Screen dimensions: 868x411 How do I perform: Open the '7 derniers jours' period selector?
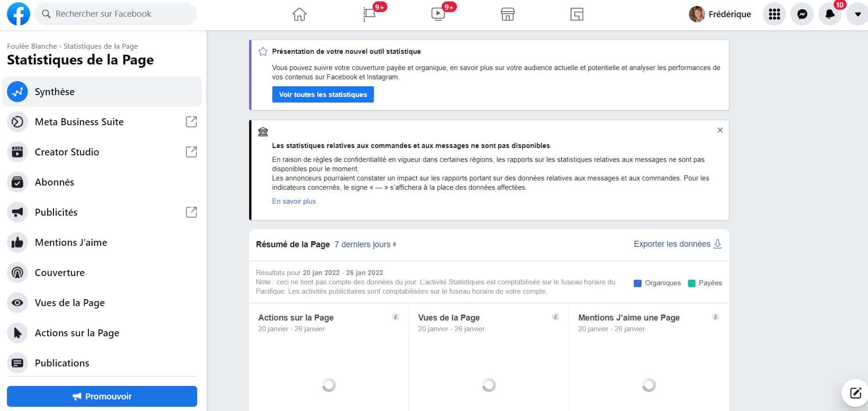pos(366,244)
